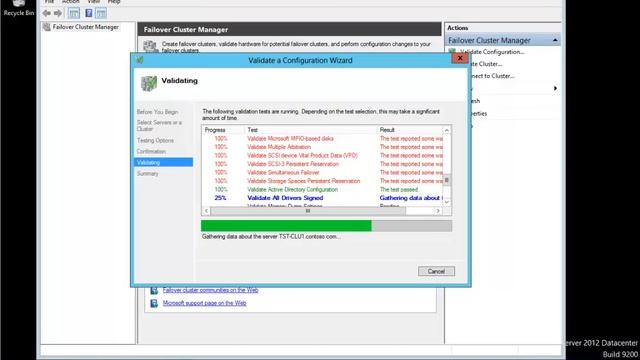Click the cluster overview icon beside the description
640x360 pixels.
tap(150, 46)
